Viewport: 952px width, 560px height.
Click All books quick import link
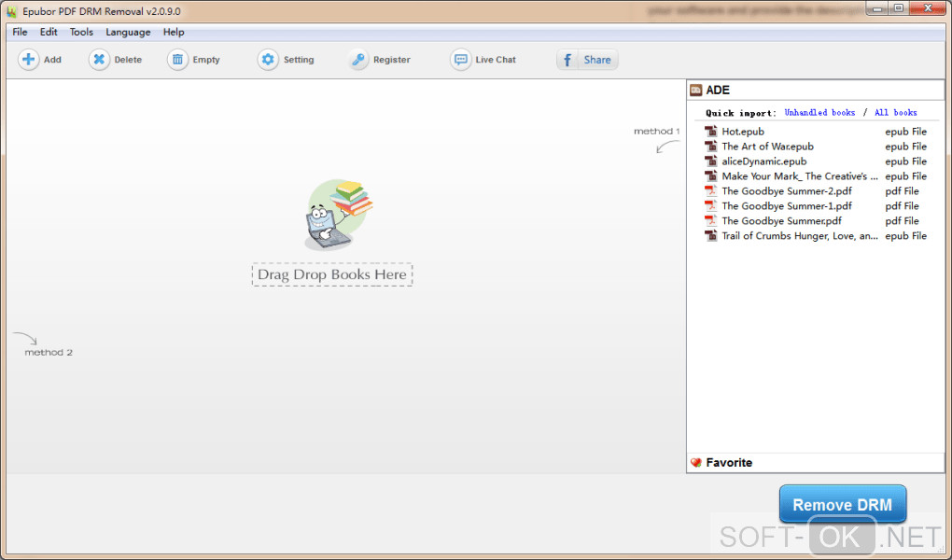[x=896, y=113]
